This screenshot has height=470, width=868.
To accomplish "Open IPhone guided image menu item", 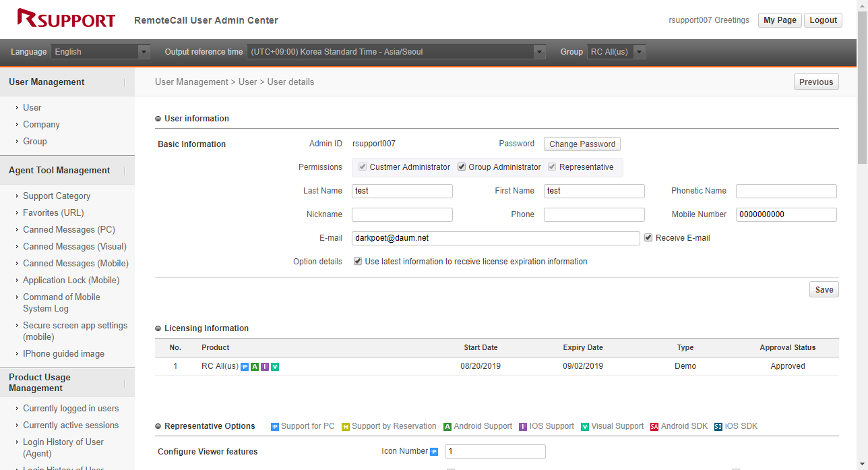I will 63,354.
